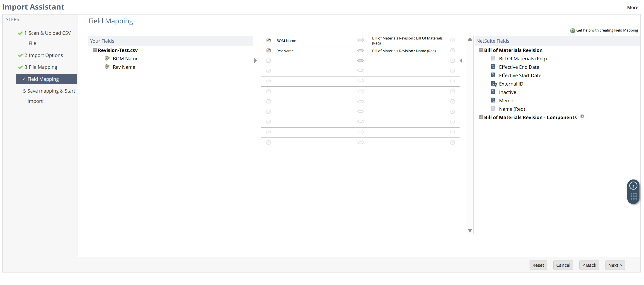Click 'BOM Name' in the mapping table
The width and height of the screenshot is (644, 285).
(286, 41)
